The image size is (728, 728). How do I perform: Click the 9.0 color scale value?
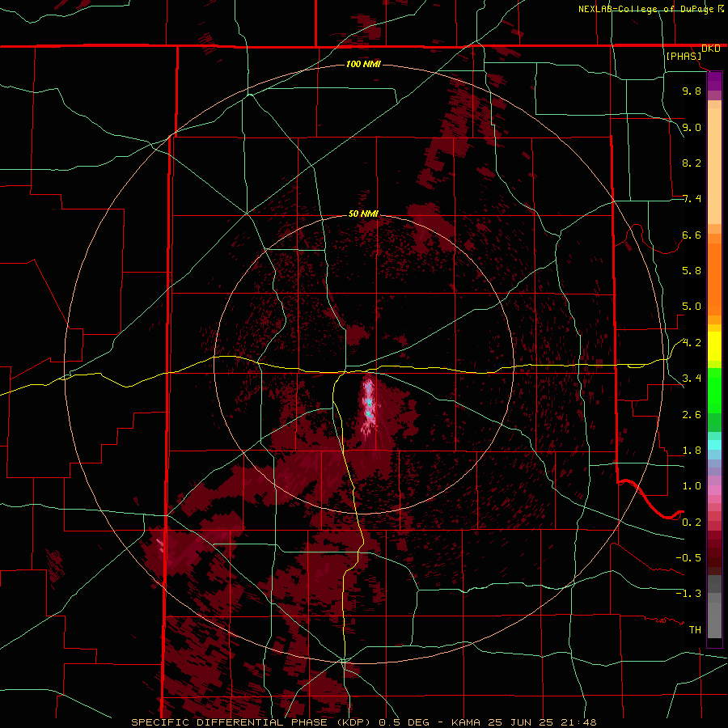[x=692, y=127]
